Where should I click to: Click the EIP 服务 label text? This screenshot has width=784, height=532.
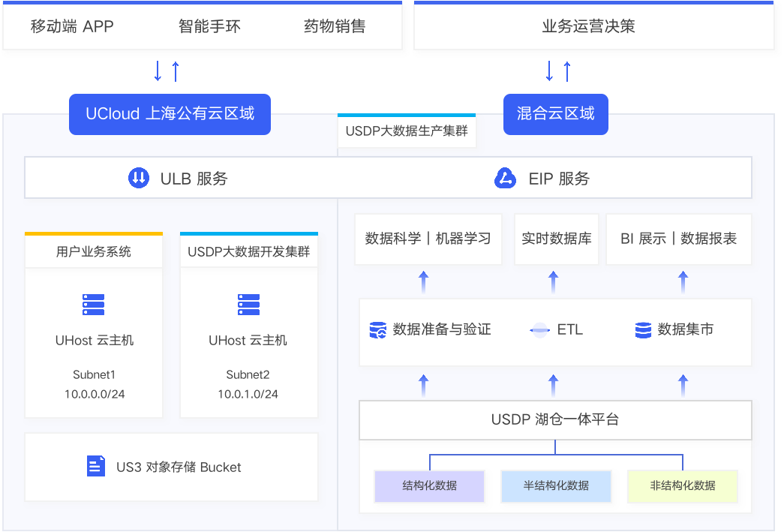(559, 179)
